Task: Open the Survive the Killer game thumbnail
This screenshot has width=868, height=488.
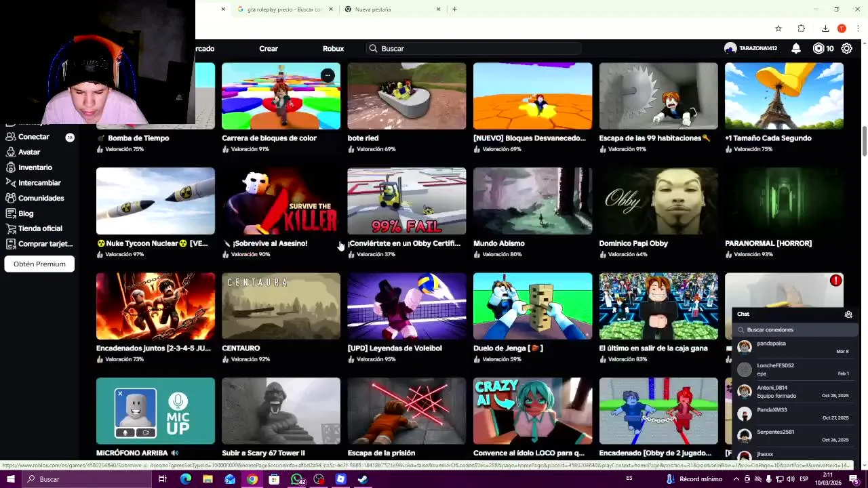Action: [281, 201]
